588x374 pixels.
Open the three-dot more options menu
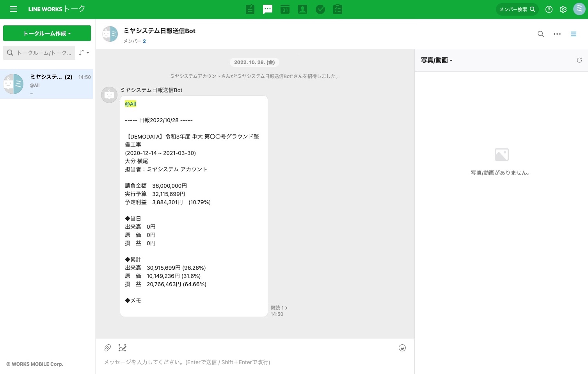click(557, 34)
